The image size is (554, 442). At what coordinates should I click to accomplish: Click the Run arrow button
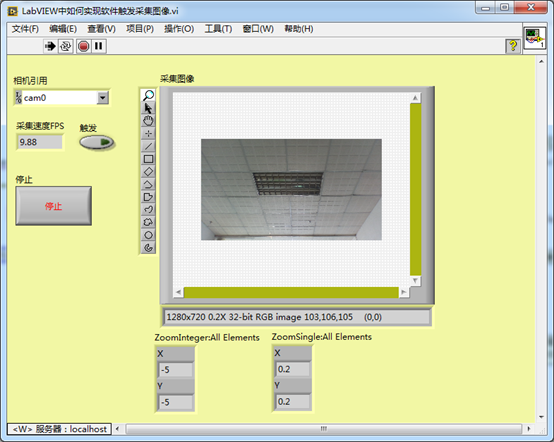(x=51, y=46)
